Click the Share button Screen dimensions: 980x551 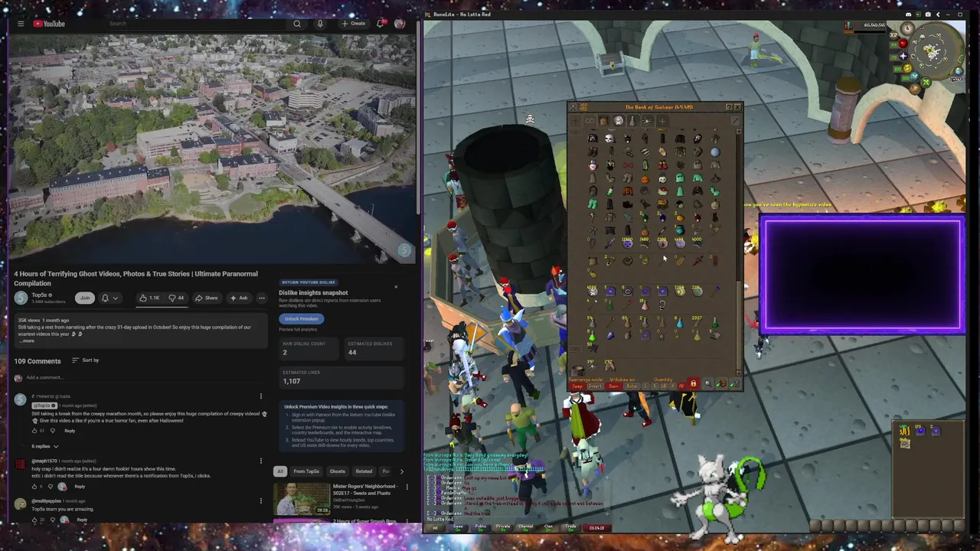207,298
